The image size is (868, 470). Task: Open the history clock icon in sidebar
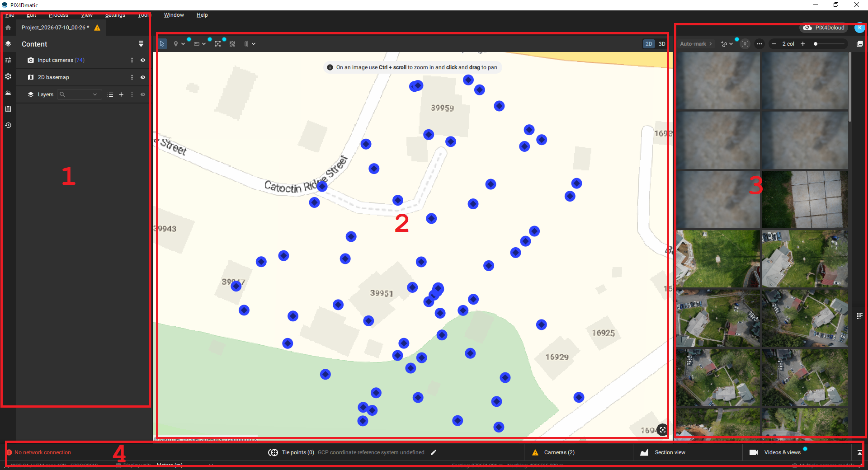coord(8,125)
